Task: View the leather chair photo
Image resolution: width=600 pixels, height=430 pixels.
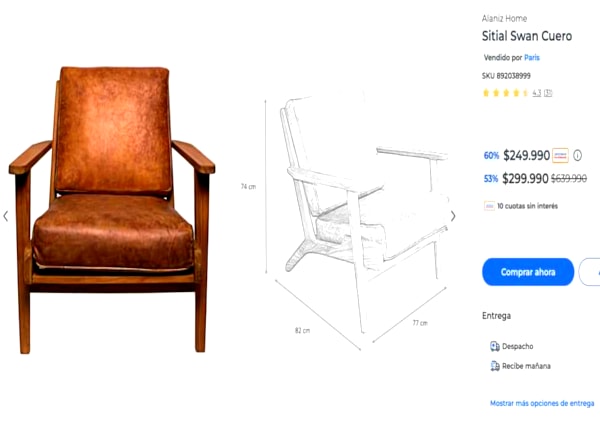Action: click(x=112, y=210)
